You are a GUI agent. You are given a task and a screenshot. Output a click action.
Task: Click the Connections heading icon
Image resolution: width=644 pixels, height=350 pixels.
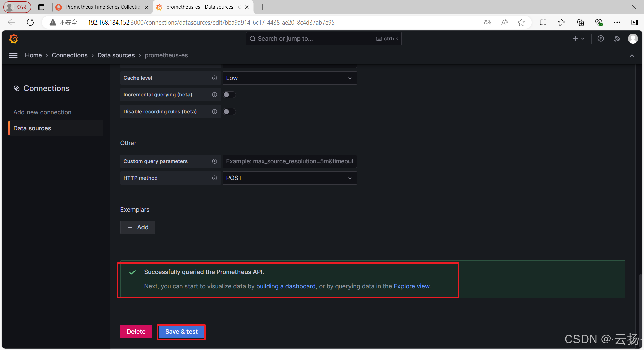tap(17, 88)
